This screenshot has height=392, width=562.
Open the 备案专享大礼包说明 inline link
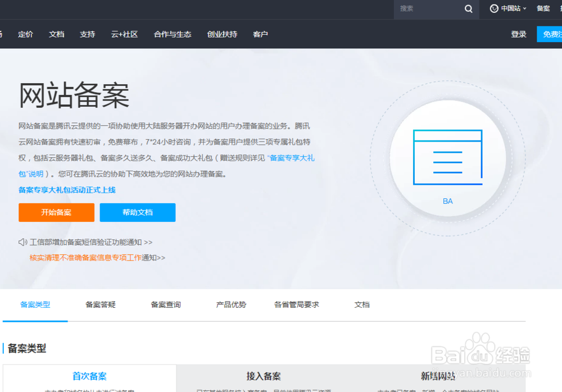(291, 158)
